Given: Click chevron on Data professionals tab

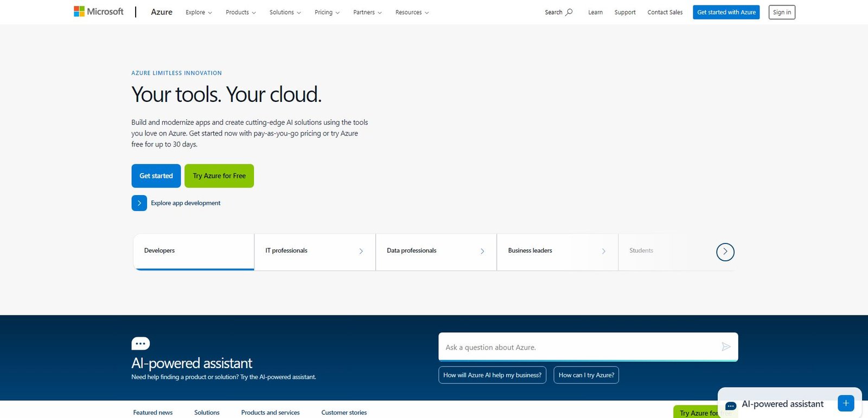Looking at the screenshot, I should coord(482,251).
